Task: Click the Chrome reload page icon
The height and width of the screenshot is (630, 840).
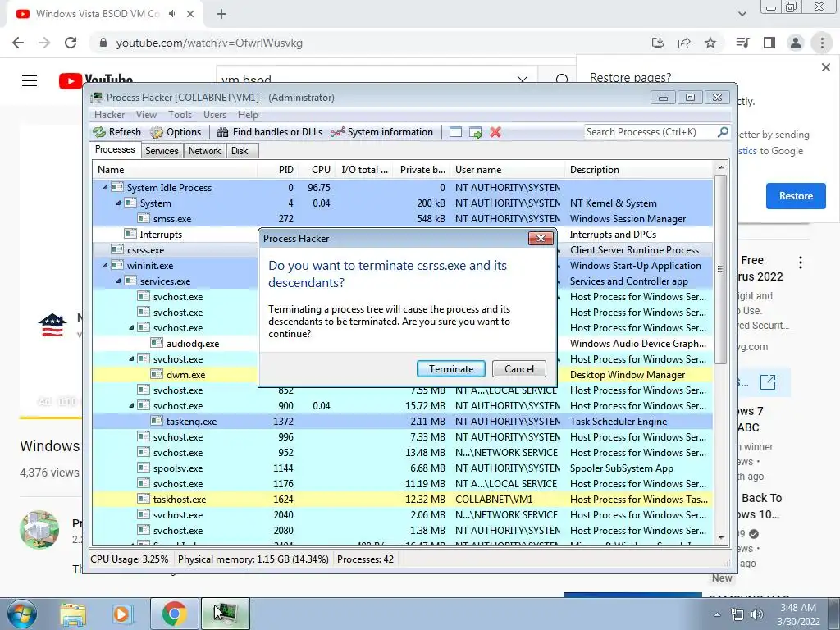Action: (x=71, y=43)
